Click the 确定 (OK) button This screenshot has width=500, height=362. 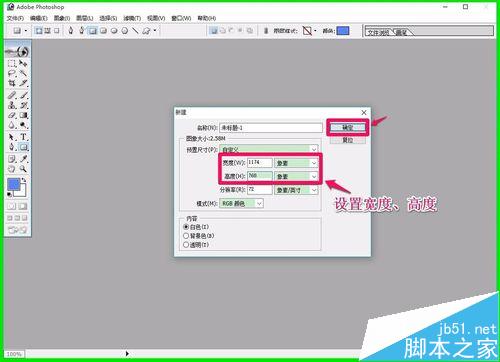click(348, 127)
